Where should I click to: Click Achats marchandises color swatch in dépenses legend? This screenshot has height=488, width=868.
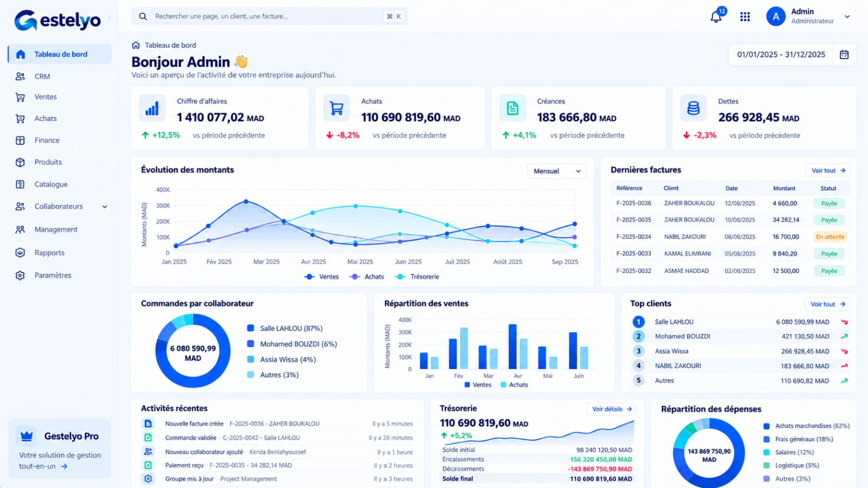(767, 426)
